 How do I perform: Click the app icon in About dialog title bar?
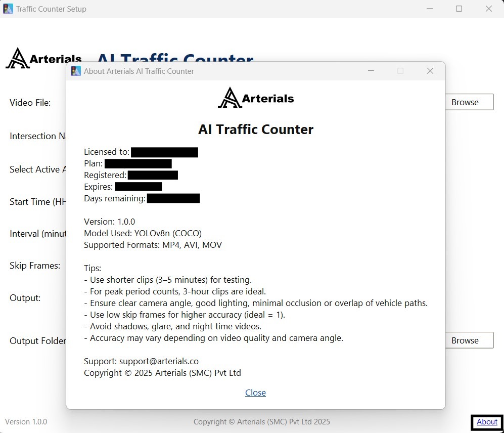click(x=76, y=71)
